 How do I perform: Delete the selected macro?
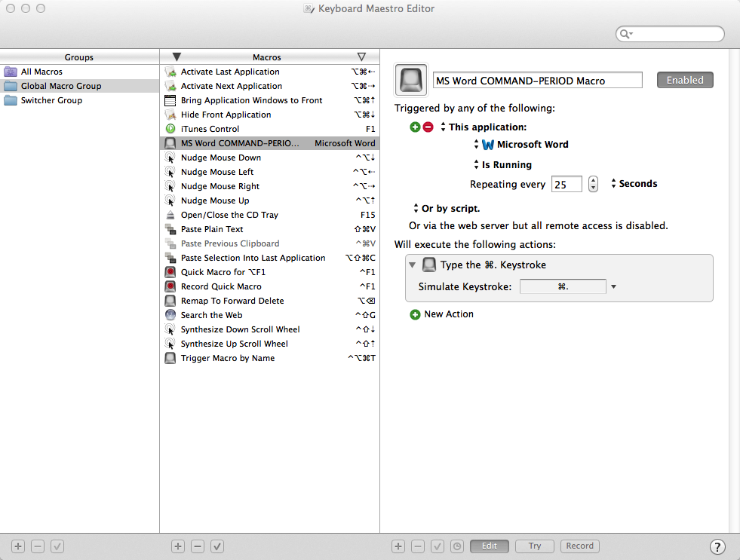click(x=198, y=546)
